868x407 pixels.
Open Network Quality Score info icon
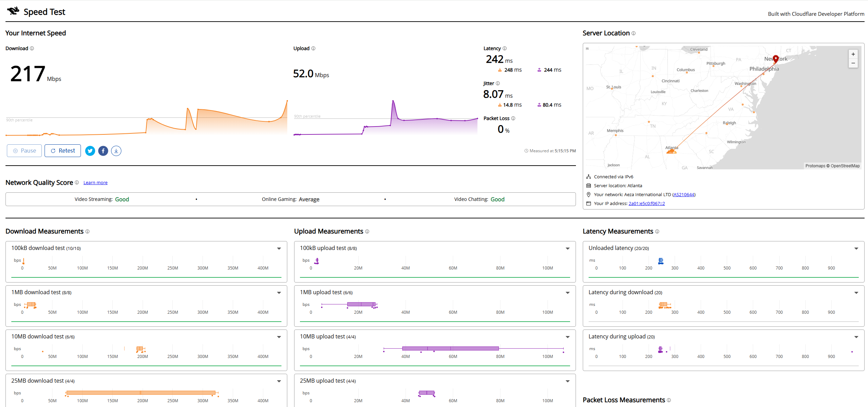pos(77,182)
